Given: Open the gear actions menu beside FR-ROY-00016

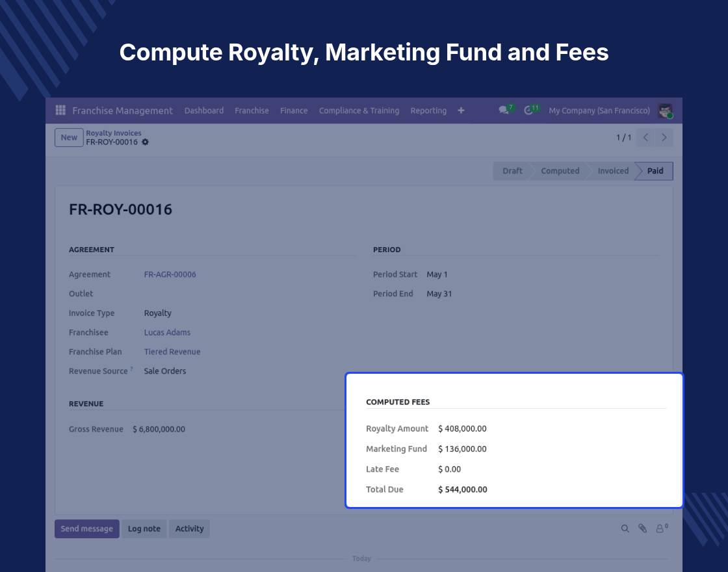Looking at the screenshot, I should pyautogui.click(x=146, y=142).
